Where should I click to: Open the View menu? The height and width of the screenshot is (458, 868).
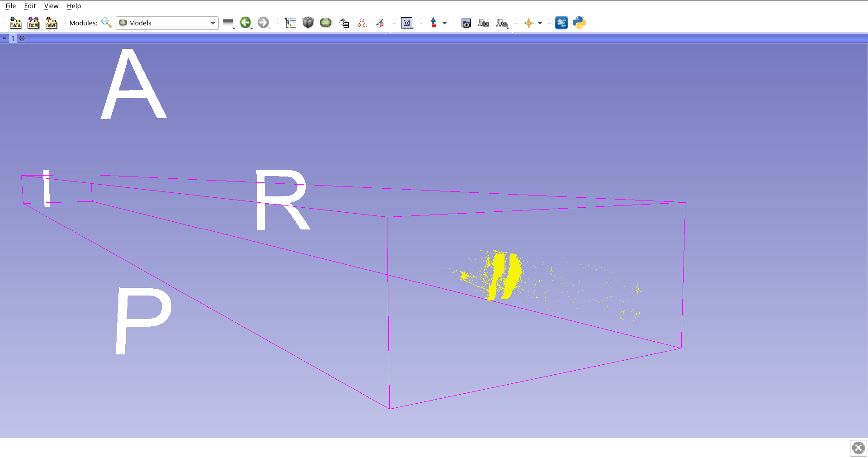[x=51, y=6]
